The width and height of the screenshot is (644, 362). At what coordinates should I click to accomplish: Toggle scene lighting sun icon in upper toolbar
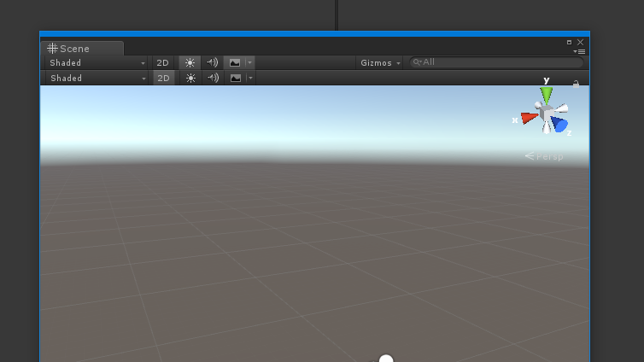(x=190, y=63)
